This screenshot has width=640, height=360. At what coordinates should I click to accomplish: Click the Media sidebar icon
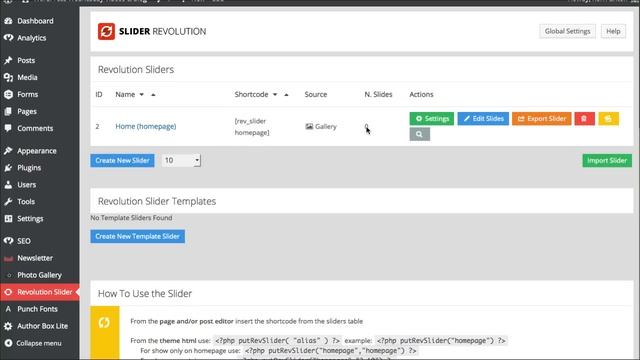coord(8,78)
